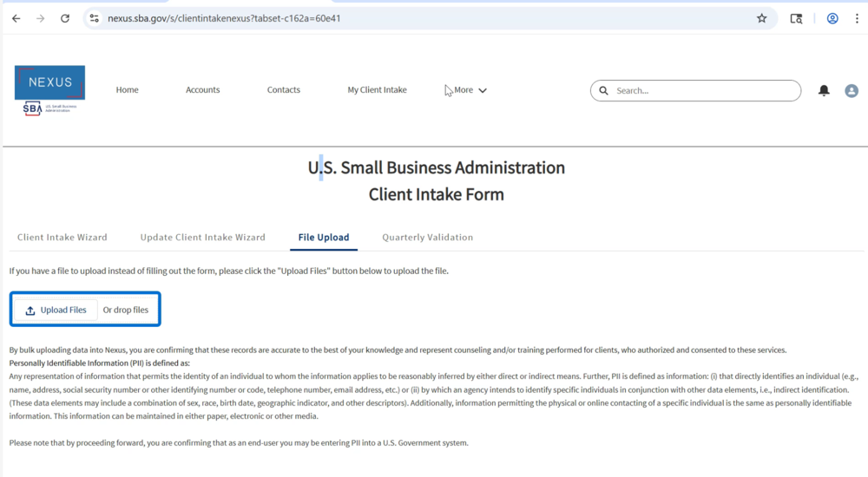Click the site information icon in address bar

tap(95, 18)
